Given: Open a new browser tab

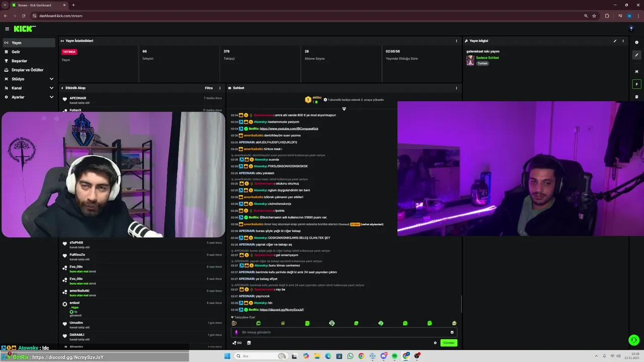Looking at the screenshot, I should point(73,5).
